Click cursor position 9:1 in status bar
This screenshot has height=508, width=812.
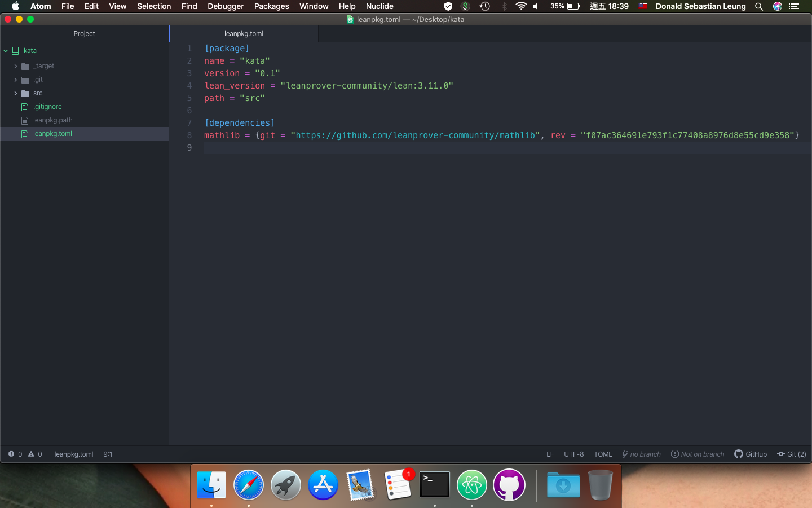point(108,454)
